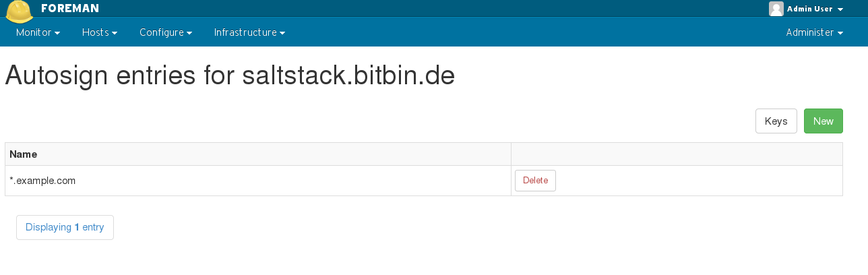Click the Autosign entries page heading

coord(230,76)
